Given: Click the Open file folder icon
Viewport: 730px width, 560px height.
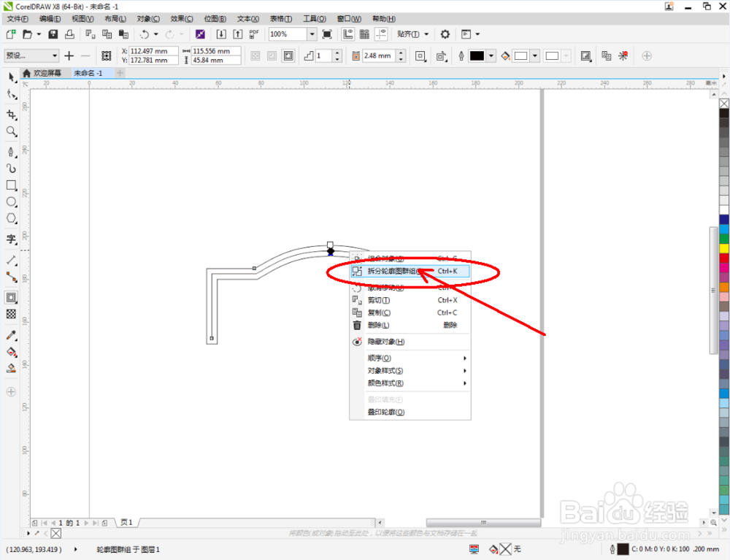Looking at the screenshot, I should click(x=28, y=34).
